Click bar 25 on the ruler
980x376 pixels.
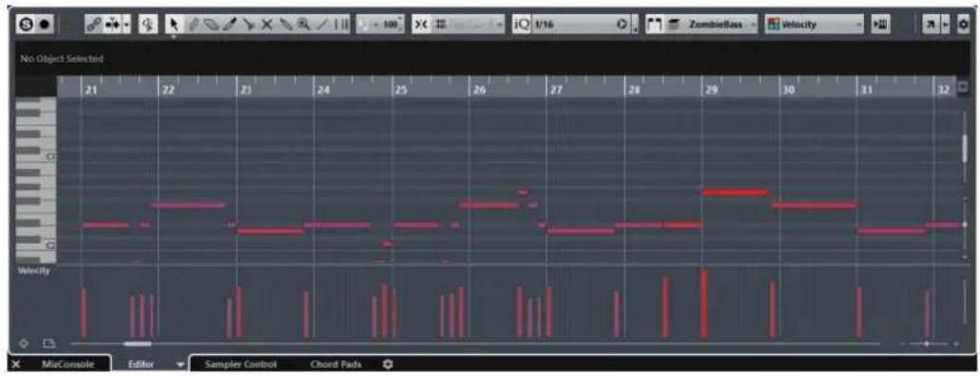click(400, 90)
